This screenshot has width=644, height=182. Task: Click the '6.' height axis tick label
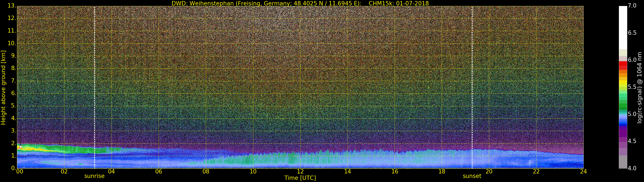coord(14,93)
